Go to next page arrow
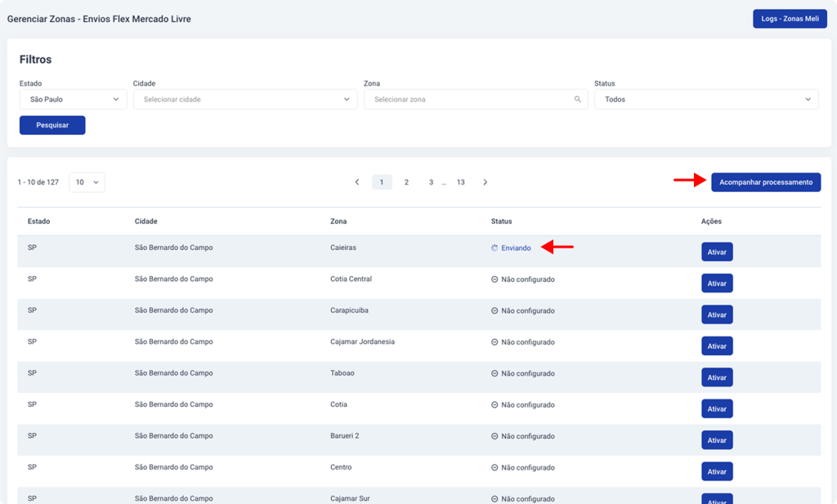 tap(486, 182)
